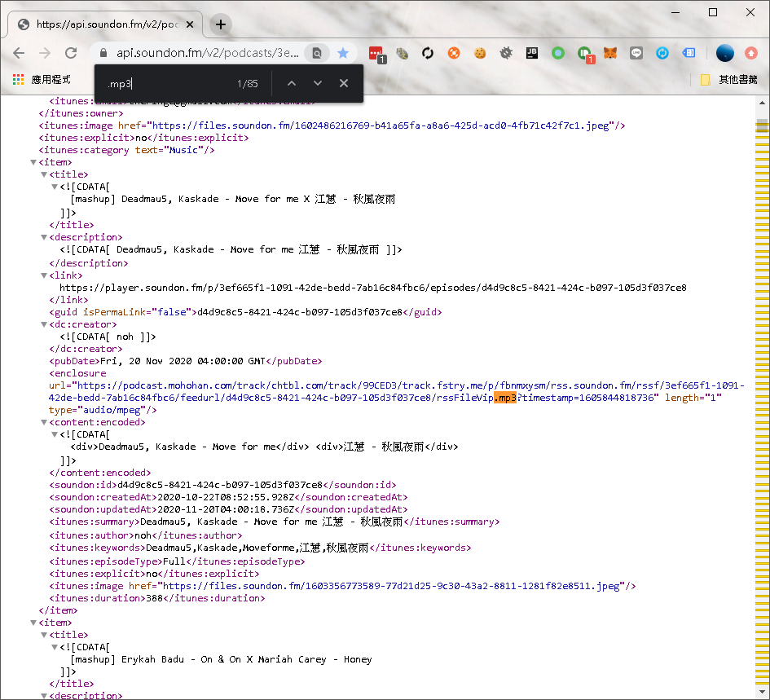The image size is (770, 700).
Task: Click the blue tag extension icon
Action: [x=689, y=53]
